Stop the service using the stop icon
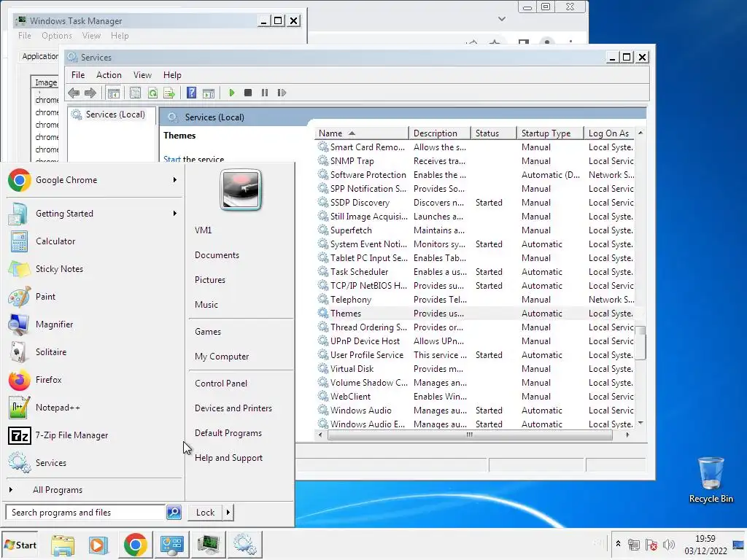 click(x=248, y=93)
